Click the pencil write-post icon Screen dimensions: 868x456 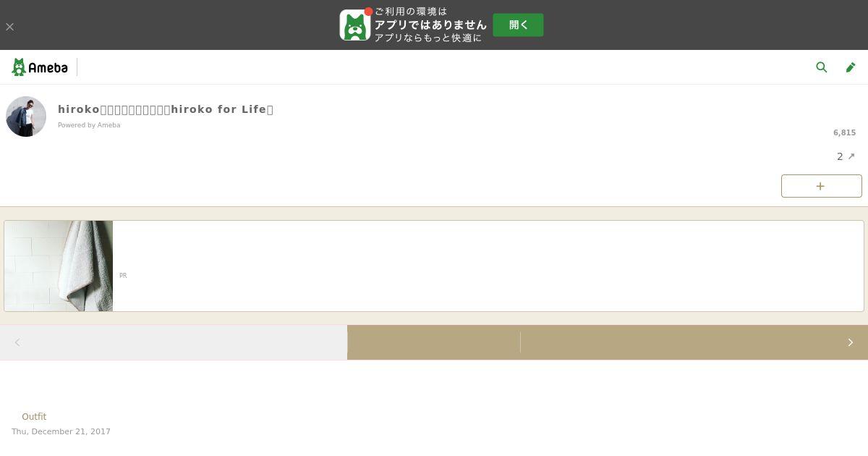click(851, 67)
